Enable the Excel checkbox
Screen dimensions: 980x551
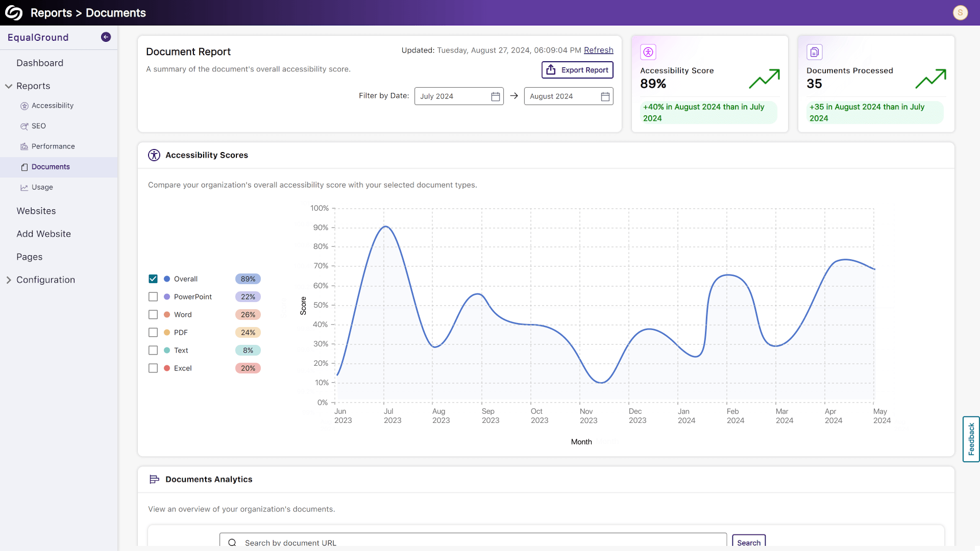(x=153, y=368)
